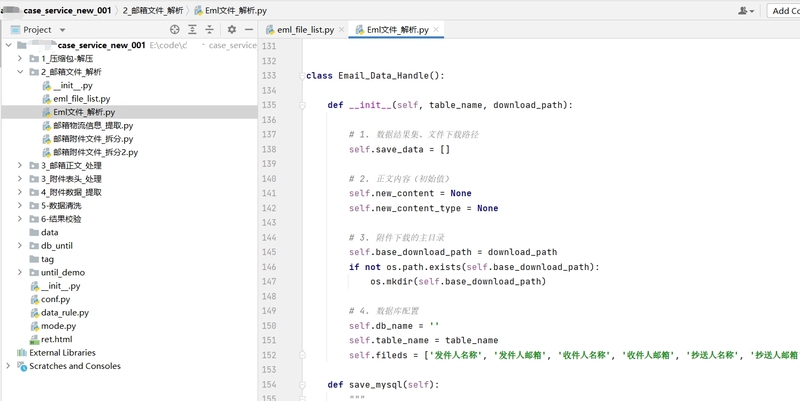Click class Email_Data_Handle definition text
The image size is (800, 401).
point(376,76)
